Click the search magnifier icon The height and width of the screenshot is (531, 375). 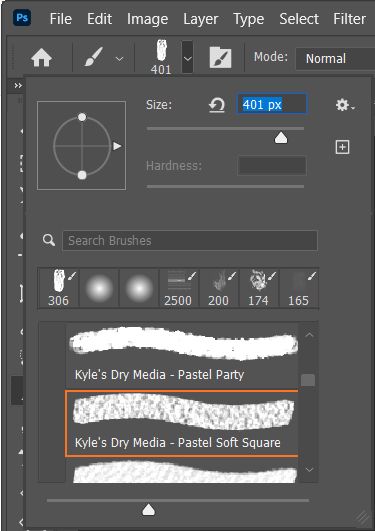(x=49, y=240)
